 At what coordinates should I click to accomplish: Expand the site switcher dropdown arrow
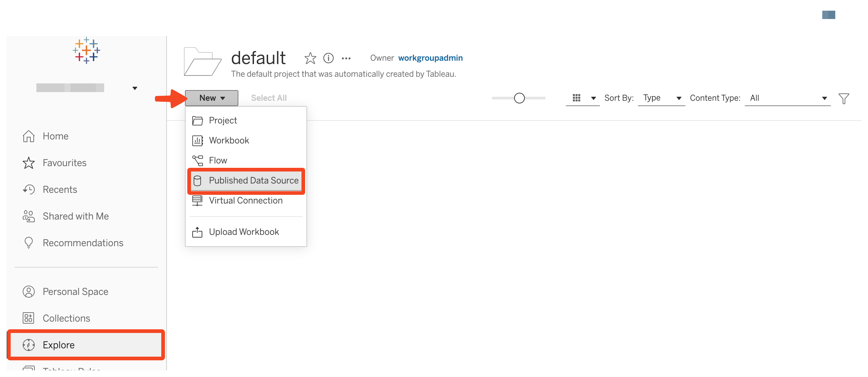click(135, 88)
